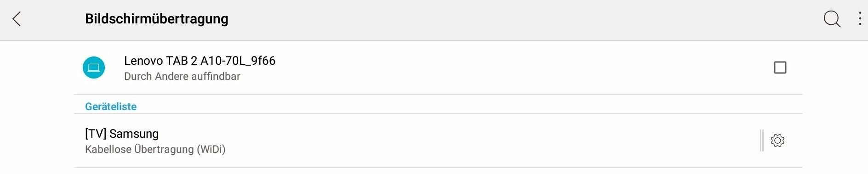This screenshot has height=174, width=868.
Task: Select the Lenovo TAB 2 A10-70L_9f66 name
Action: click(200, 61)
